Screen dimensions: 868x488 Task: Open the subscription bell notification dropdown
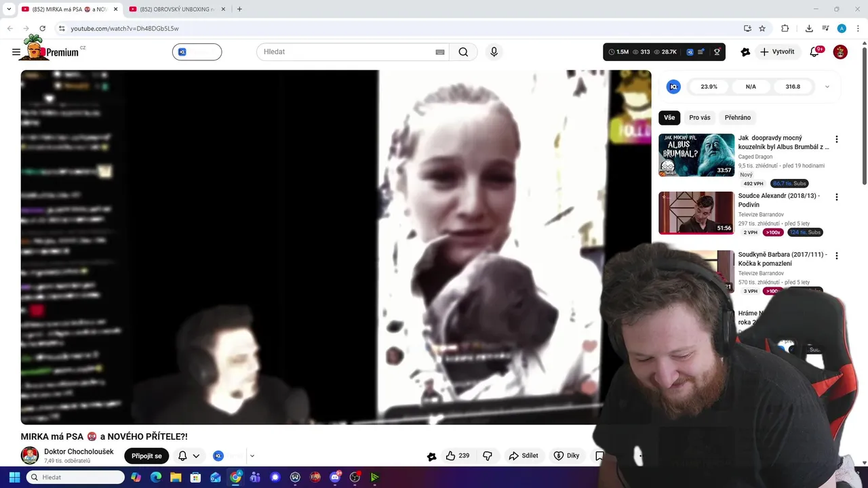[189, 456]
